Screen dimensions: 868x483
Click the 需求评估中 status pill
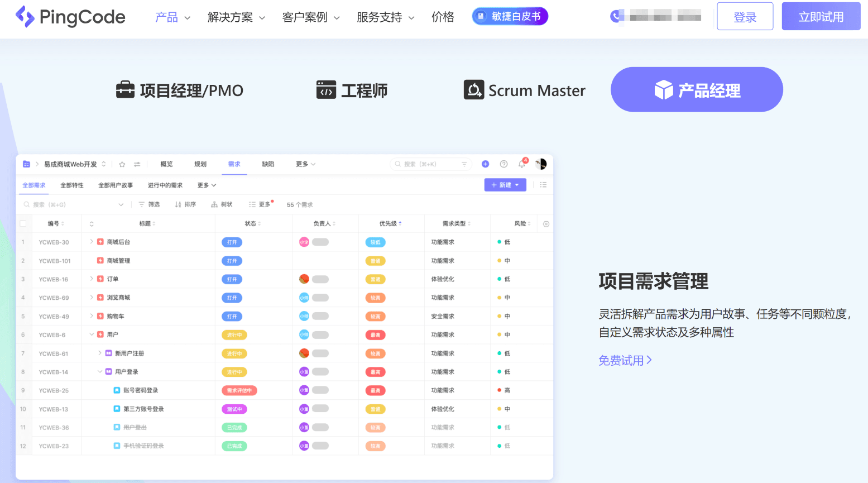[239, 390]
